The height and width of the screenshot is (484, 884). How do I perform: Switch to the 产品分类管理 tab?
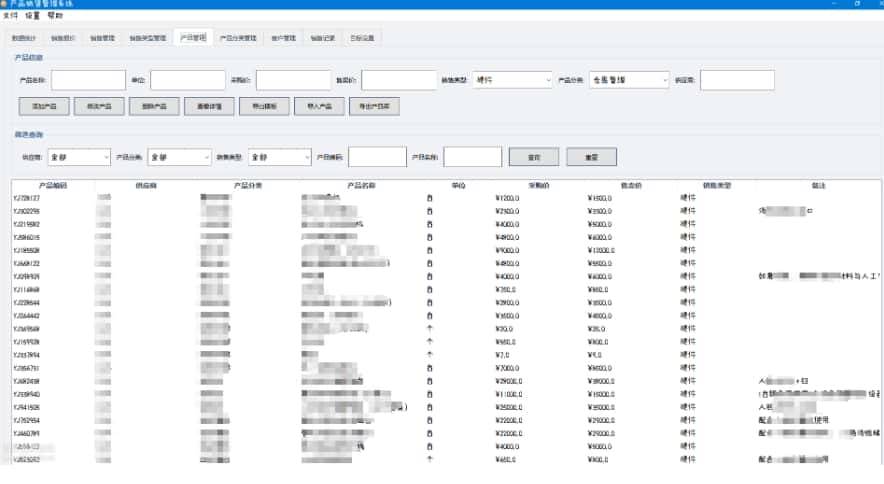tap(238, 38)
